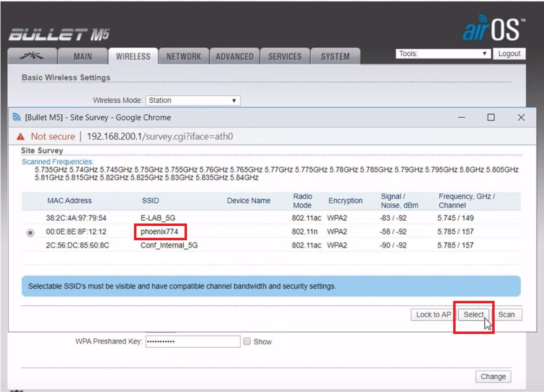544x392 pixels.
Task: Click signal value -58 / -92
Action: (393, 231)
